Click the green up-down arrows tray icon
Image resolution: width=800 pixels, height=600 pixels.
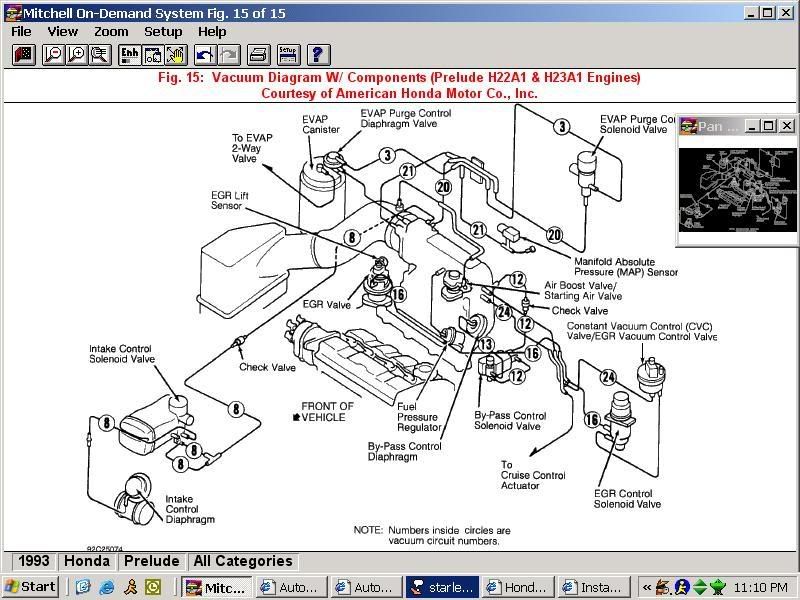pos(700,587)
